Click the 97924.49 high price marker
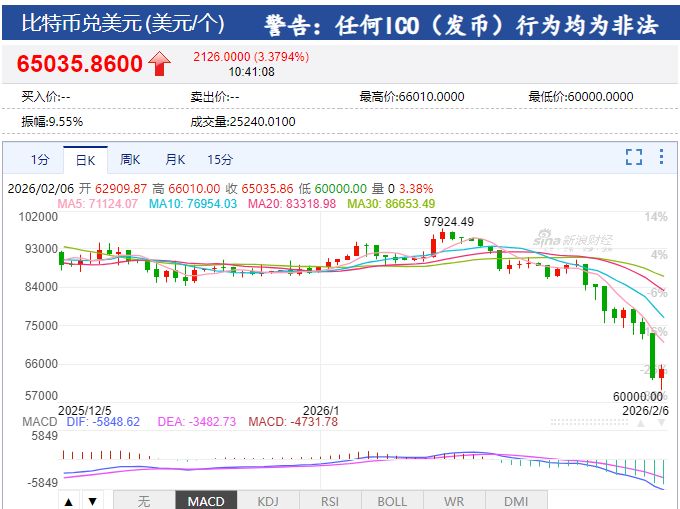The image size is (680, 509). [x=448, y=221]
